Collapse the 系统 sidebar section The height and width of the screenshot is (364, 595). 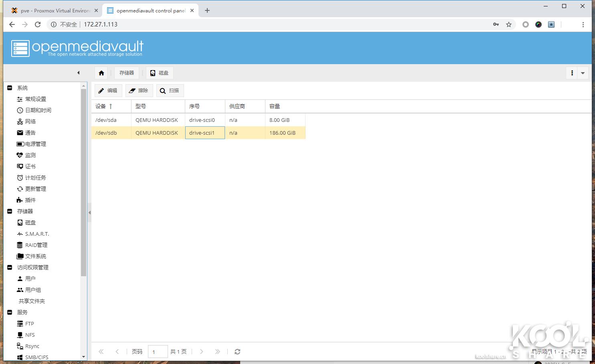point(10,87)
